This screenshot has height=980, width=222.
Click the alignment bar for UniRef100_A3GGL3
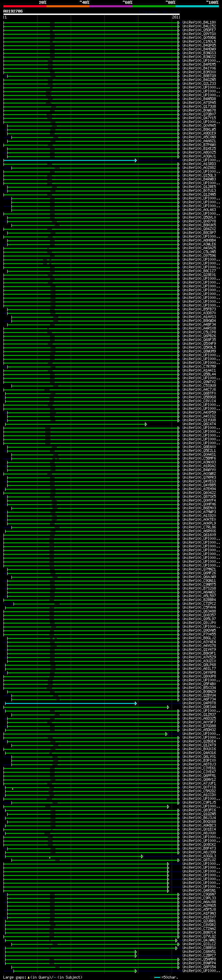point(74,857)
